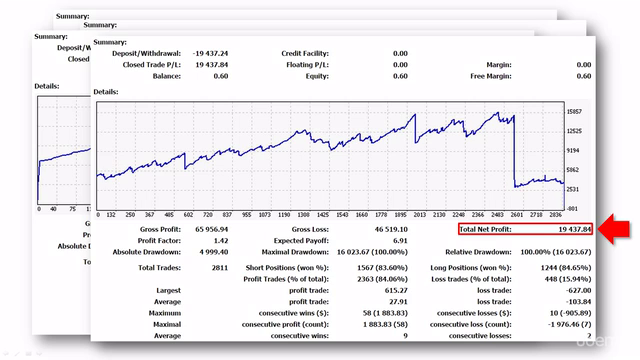Select the Maximal Drawdown value 16 023.67 (100.00%)

pos(372,252)
